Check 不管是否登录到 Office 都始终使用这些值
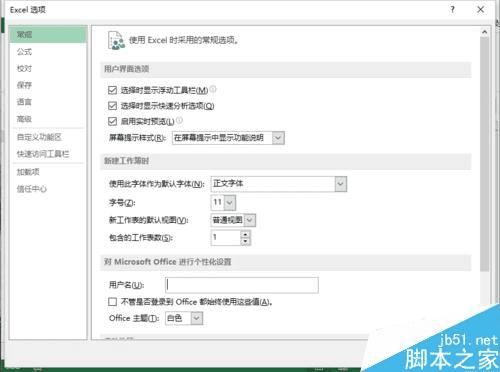This screenshot has width=500, height=372. pyautogui.click(x=112, y=302)
